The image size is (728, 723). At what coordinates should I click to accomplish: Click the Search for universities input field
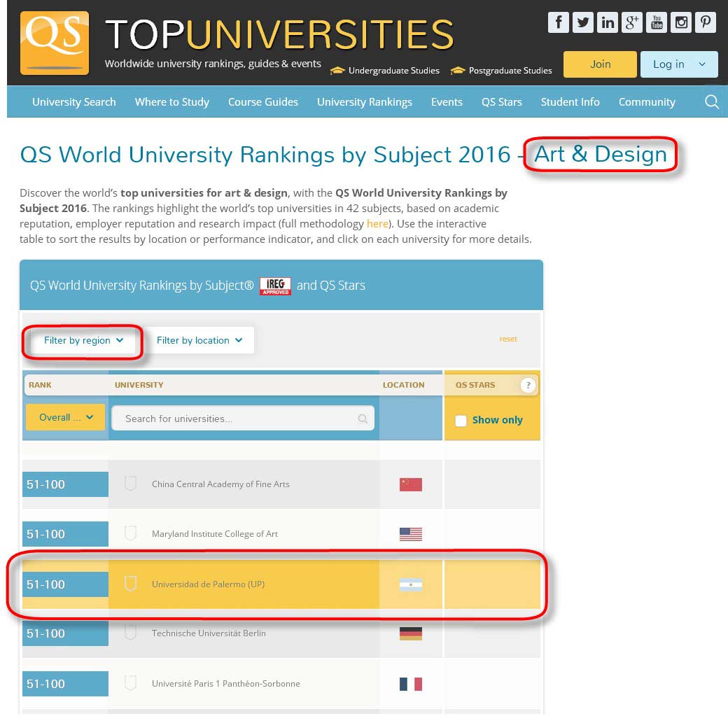click(x=243, y=419)
